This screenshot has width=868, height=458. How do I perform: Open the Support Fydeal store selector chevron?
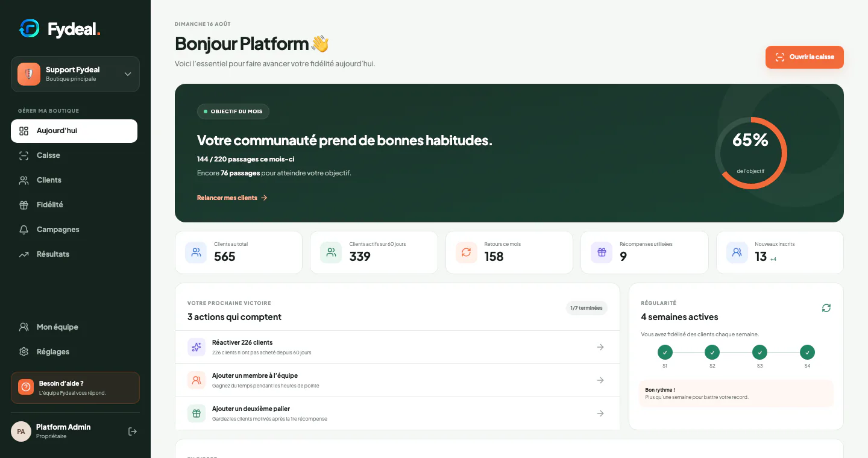[128, 74]
